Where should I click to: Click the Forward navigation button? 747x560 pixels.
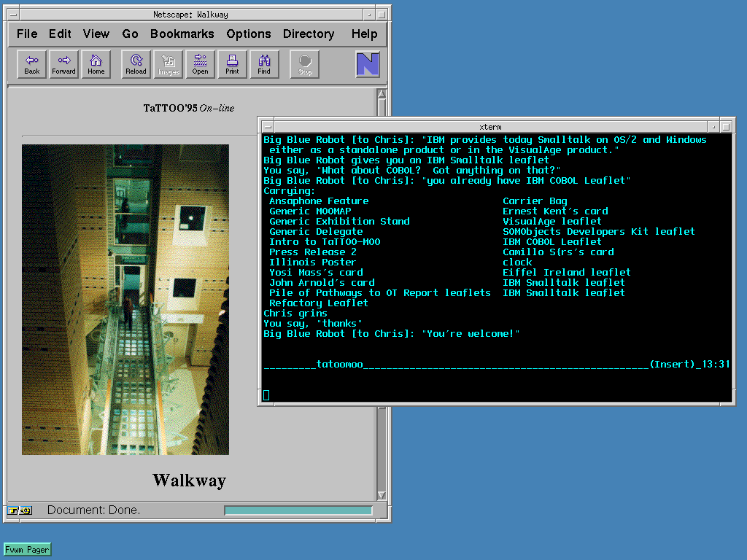tap(64, 64)
